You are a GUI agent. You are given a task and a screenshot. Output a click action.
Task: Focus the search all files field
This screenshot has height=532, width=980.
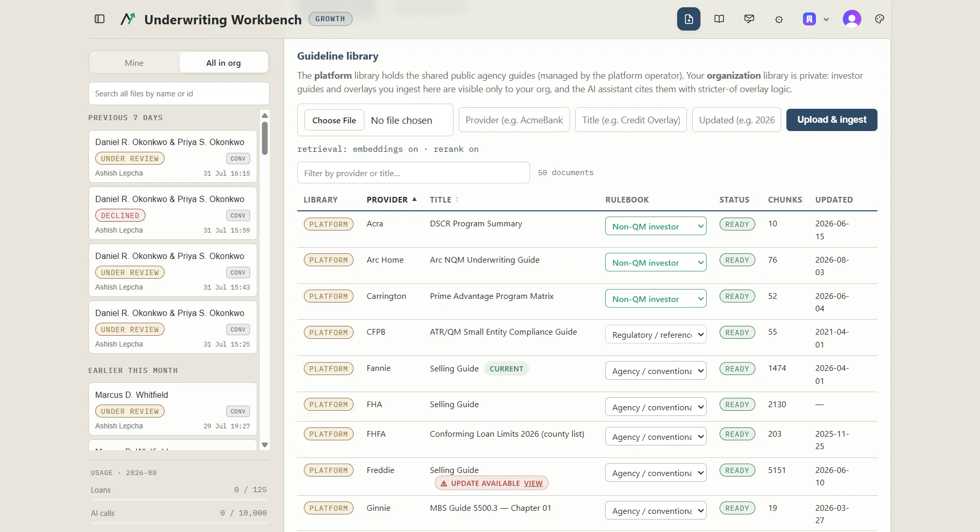tap(179, 94)
